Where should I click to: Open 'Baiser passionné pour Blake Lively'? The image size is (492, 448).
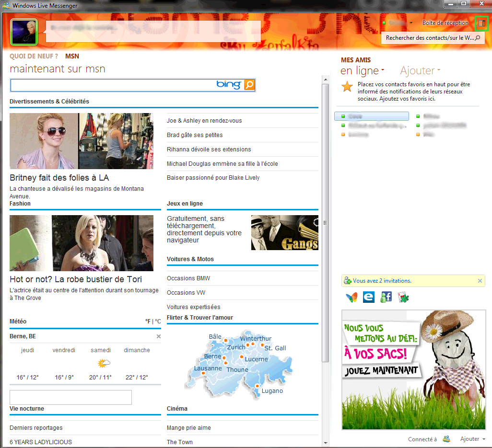tap(213, 178)
